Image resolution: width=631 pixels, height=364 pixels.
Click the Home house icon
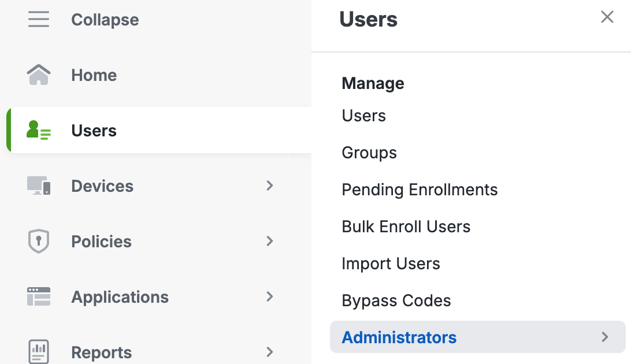(x=39, y=75)
